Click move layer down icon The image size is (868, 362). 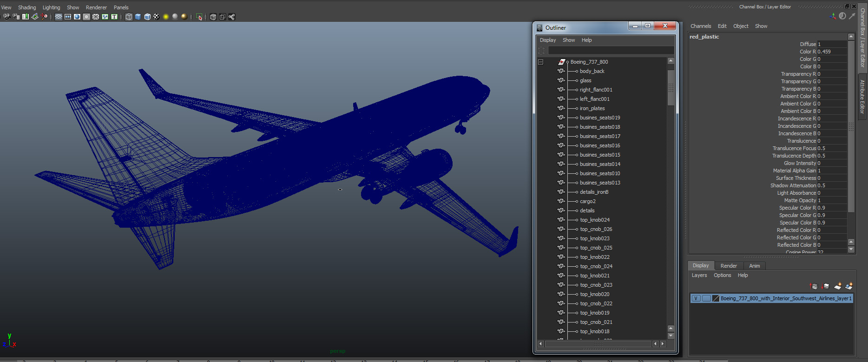click(826, 286)
